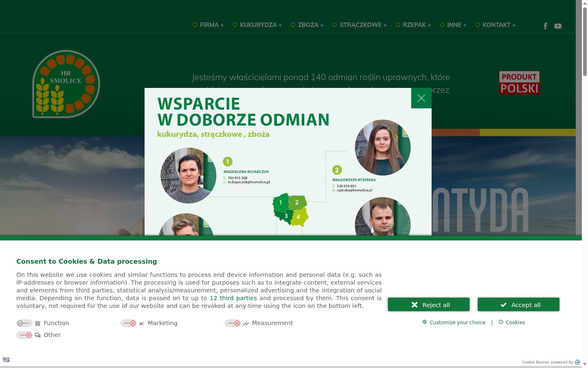Click phone number 784 915 508
588x368 pixels.
tap(238, 178)
